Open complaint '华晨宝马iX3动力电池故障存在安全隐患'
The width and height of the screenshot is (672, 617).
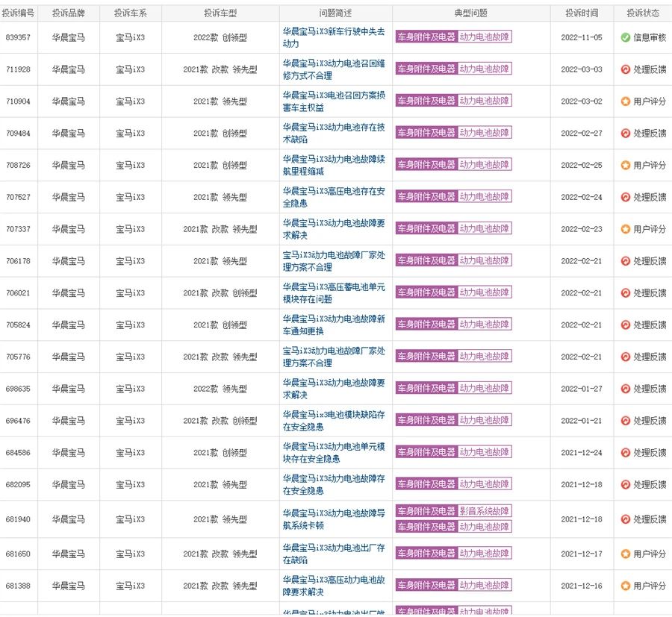point(334,485)
